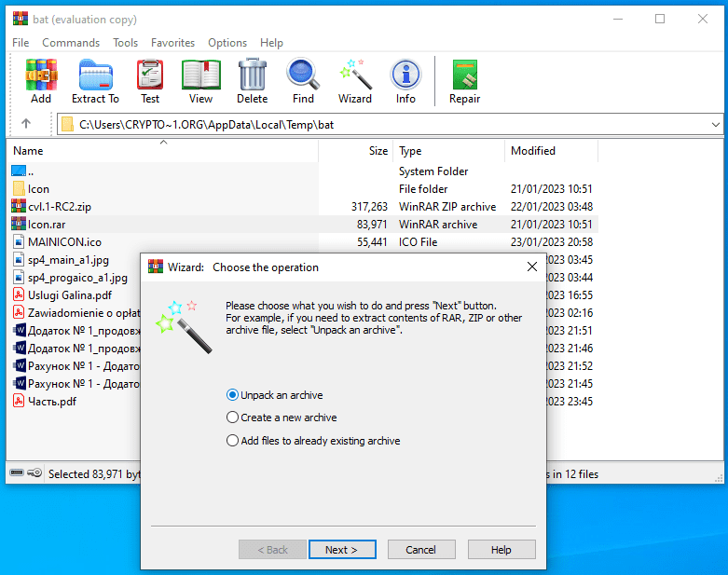Open the Tools menu
Image resolution: width=728 pixels, height=575 pixels.
pos(125,43)
